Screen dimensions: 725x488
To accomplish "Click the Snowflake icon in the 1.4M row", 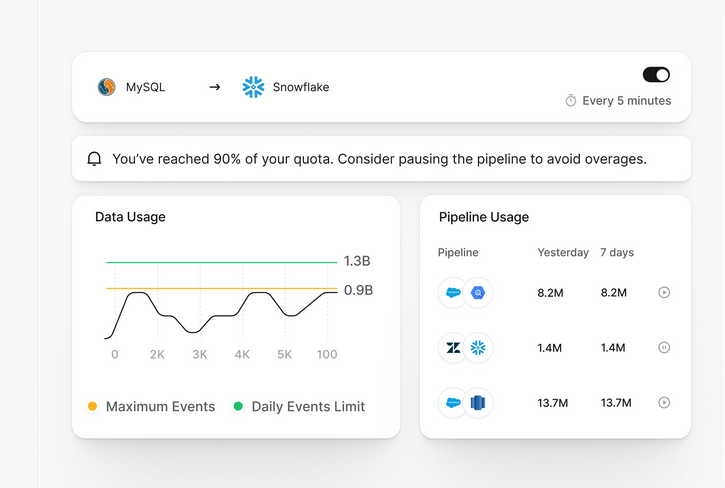I will pyautogui.click(x=478, y=347).
